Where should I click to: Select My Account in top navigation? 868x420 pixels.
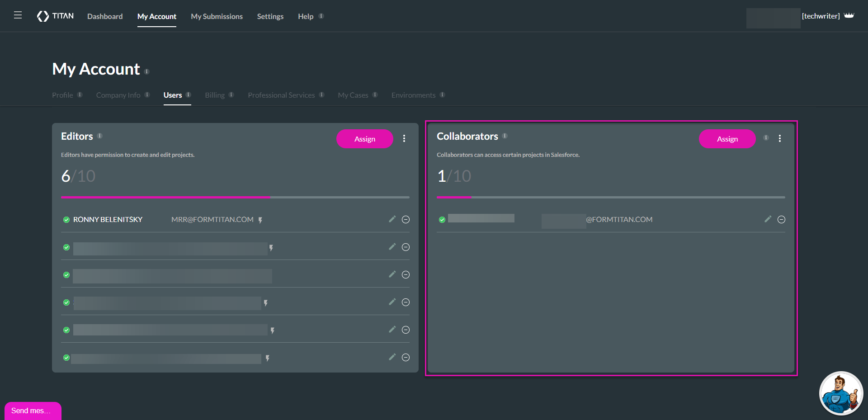click(x=157, y=16)
